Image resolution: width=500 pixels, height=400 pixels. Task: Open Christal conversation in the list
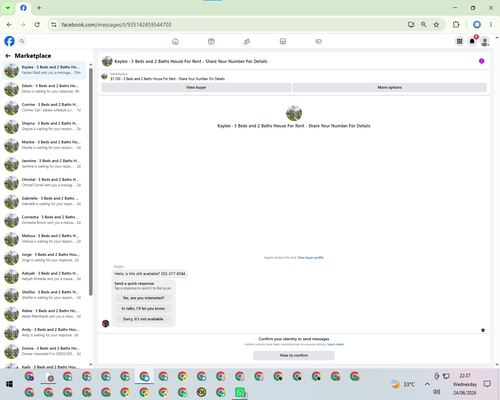tap(44, 182)
